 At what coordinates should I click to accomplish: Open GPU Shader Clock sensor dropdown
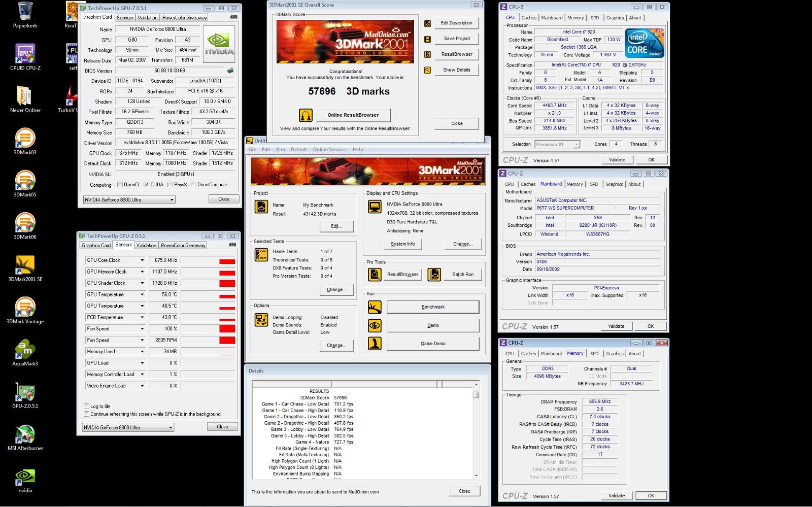[x=142, y=283]
